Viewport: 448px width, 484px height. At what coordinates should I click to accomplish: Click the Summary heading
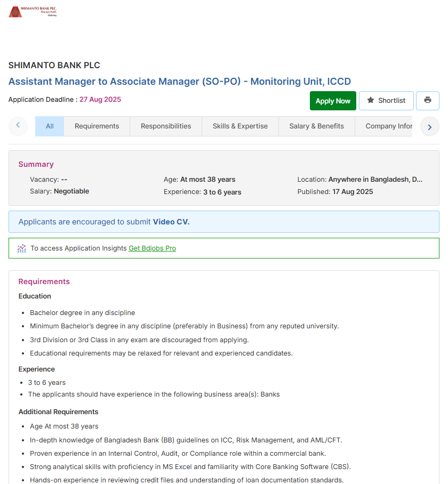tap(36, 164)
